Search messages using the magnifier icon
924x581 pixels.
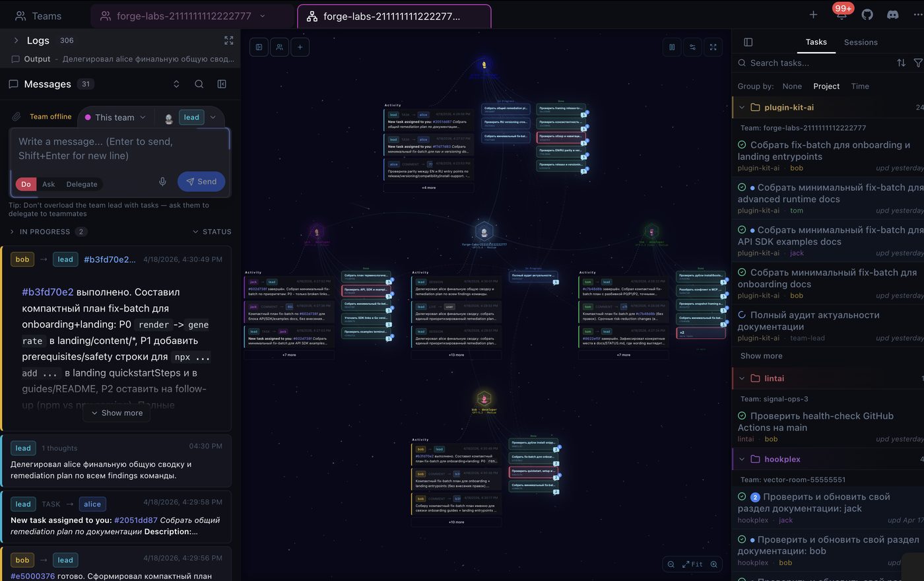[x=199, y=84]
